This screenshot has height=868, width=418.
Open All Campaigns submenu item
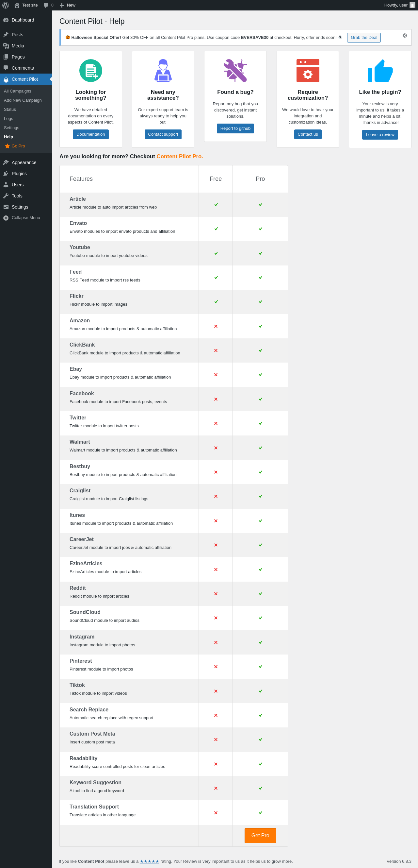pyautogui.click(x=18, y=91)
